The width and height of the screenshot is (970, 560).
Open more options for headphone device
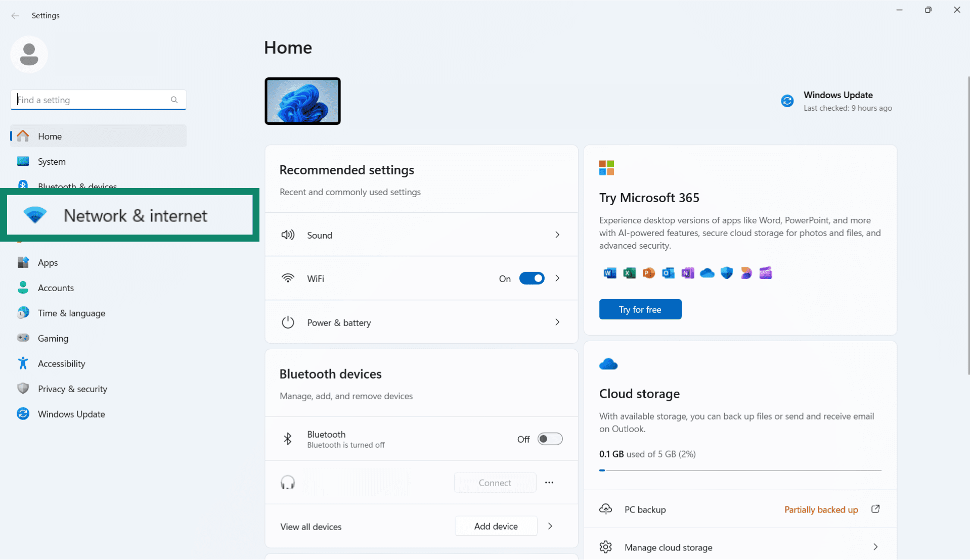[x=549, y=483]
